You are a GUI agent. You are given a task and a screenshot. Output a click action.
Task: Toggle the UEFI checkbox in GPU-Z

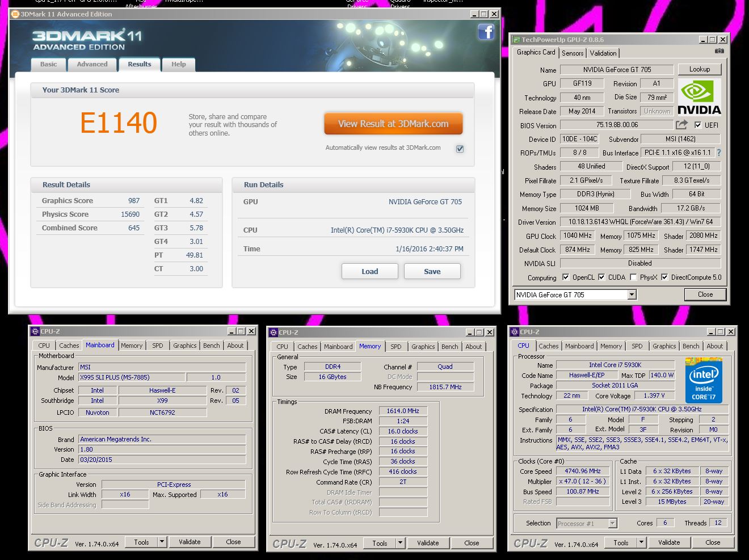pos(698,125)
